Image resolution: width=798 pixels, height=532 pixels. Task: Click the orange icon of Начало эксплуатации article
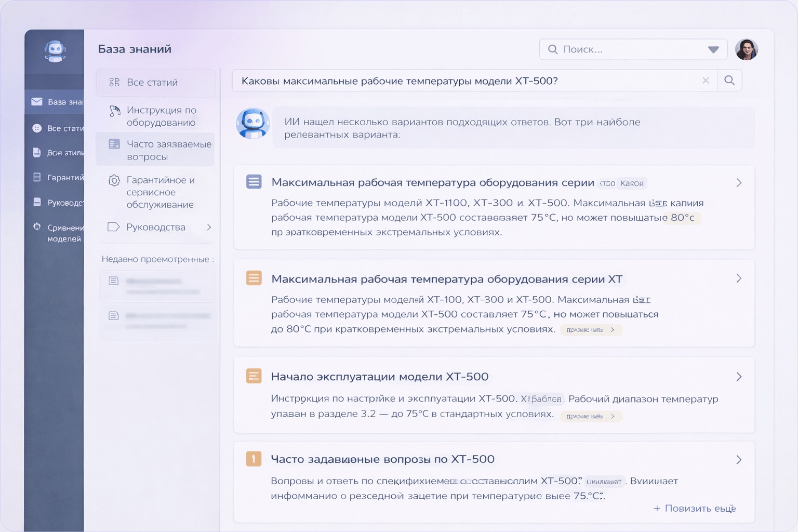pos(254,376)
